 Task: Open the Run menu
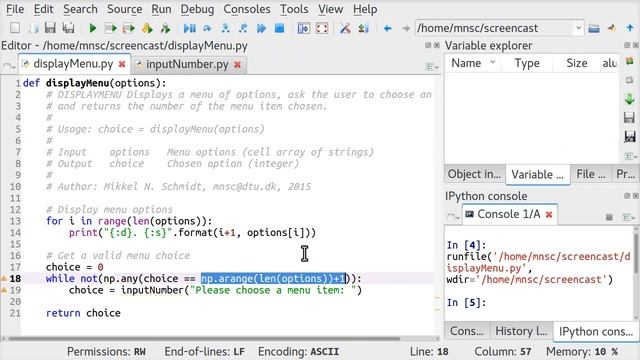coord(161,9)
